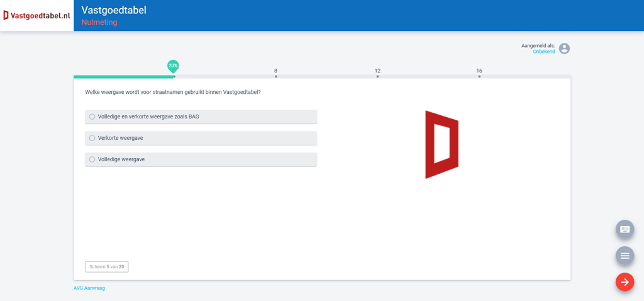Click the question text about straatnamen

[173, 93]
